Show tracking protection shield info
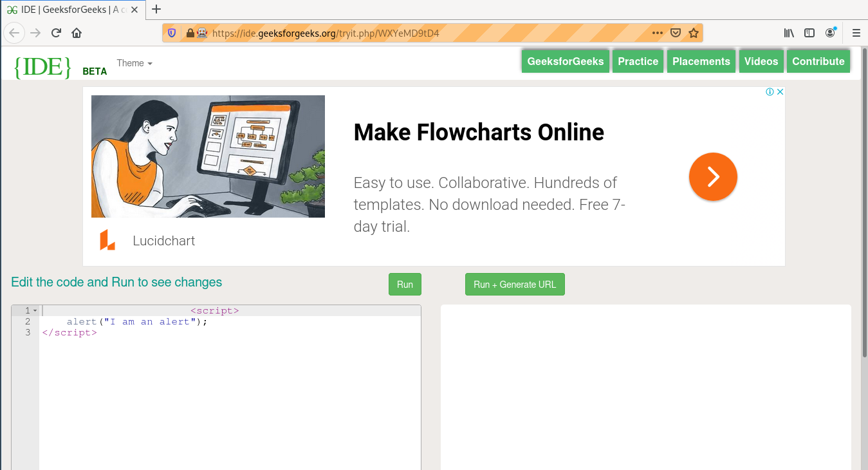Viewport: 868px width, 470px height. point(172,33)
